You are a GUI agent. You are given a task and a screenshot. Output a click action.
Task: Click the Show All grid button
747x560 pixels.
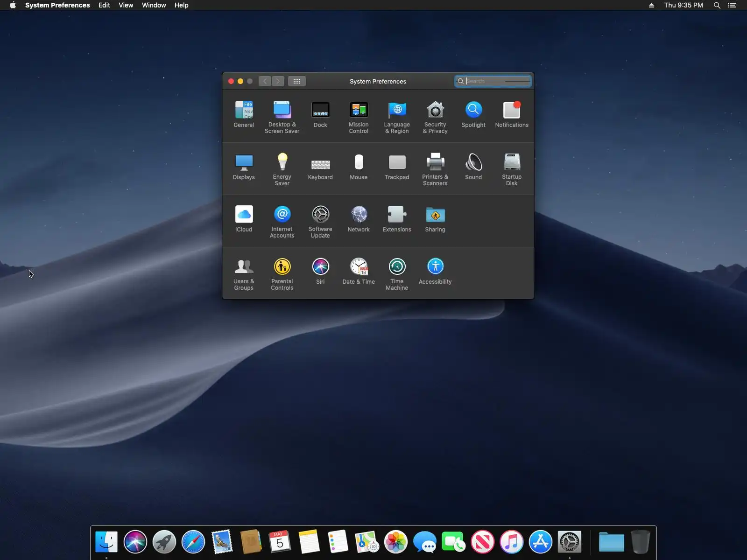(297, 81)
